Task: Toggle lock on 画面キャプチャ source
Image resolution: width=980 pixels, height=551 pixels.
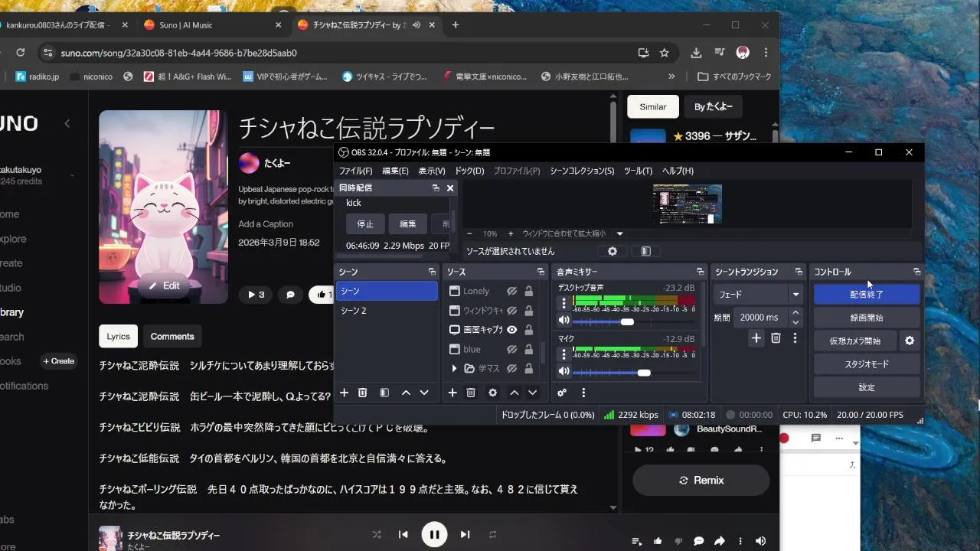Action: pos(528,330)
